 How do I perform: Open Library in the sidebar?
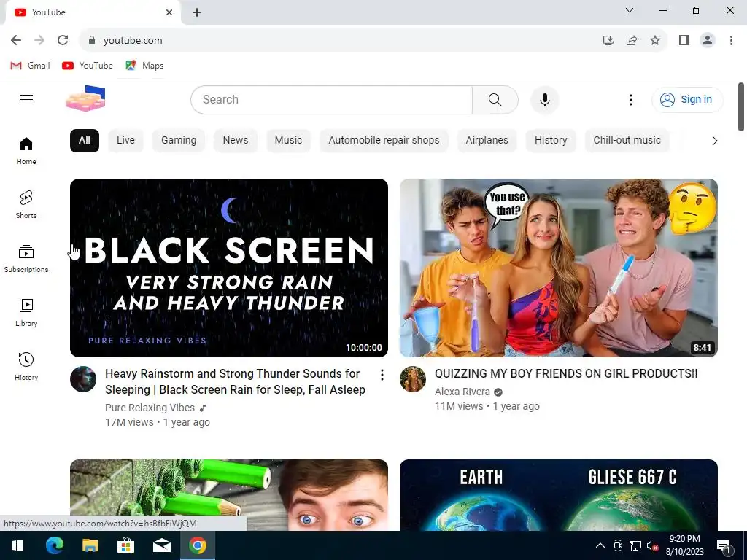[26, 313]
